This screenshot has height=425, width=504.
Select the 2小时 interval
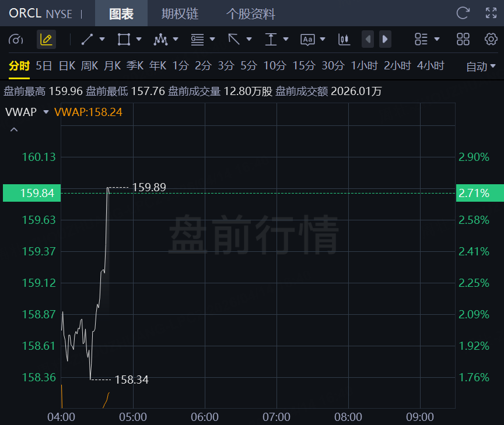click(x=397, y=65)
